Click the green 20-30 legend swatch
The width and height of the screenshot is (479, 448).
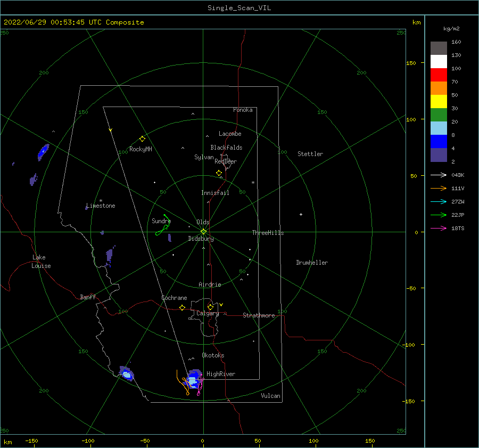pyautogui.click(x=439, y=115)
